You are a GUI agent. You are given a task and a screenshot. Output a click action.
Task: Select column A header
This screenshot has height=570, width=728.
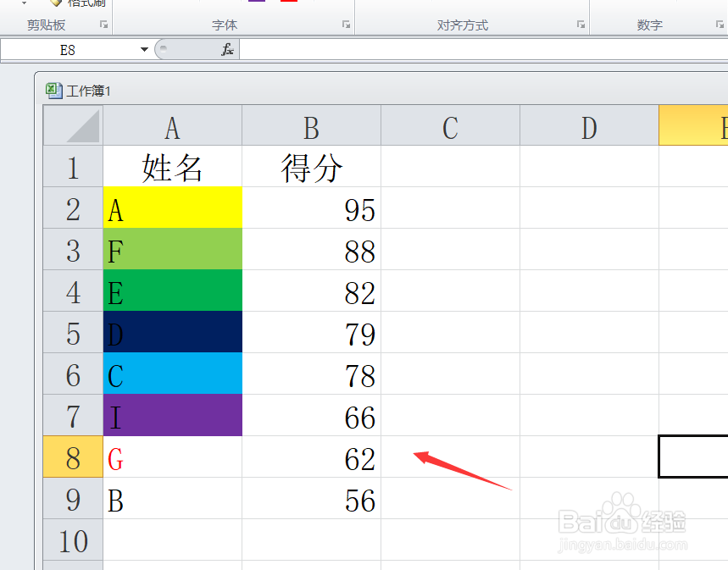(x=172, y=125)
